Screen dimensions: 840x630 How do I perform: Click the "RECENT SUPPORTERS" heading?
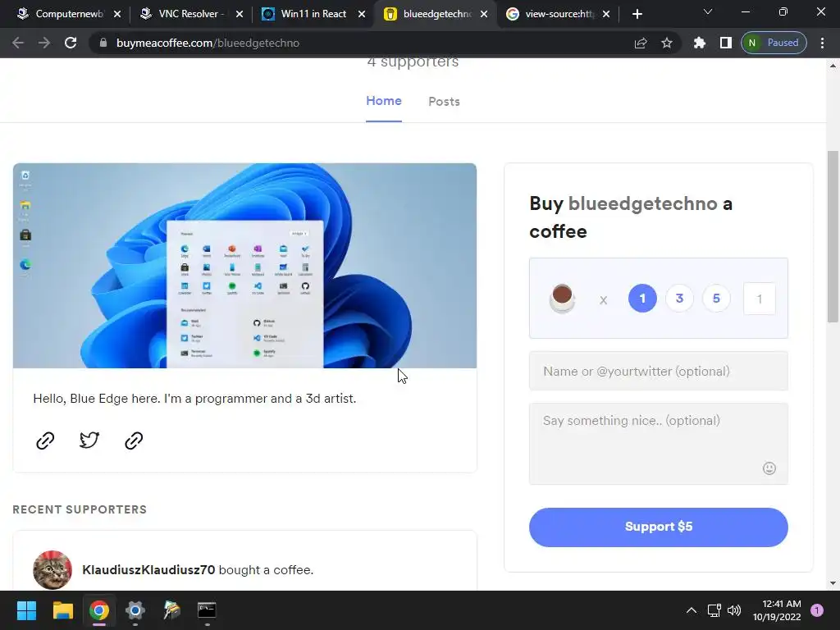80,509
